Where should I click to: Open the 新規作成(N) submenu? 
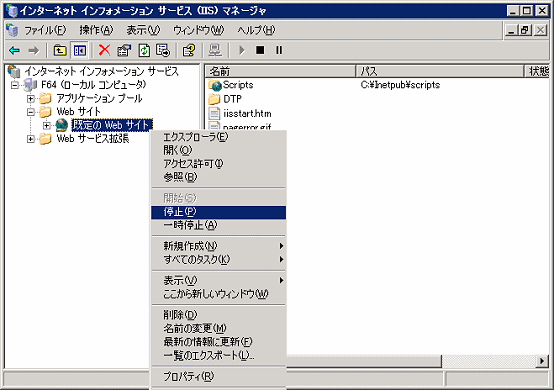218,246
